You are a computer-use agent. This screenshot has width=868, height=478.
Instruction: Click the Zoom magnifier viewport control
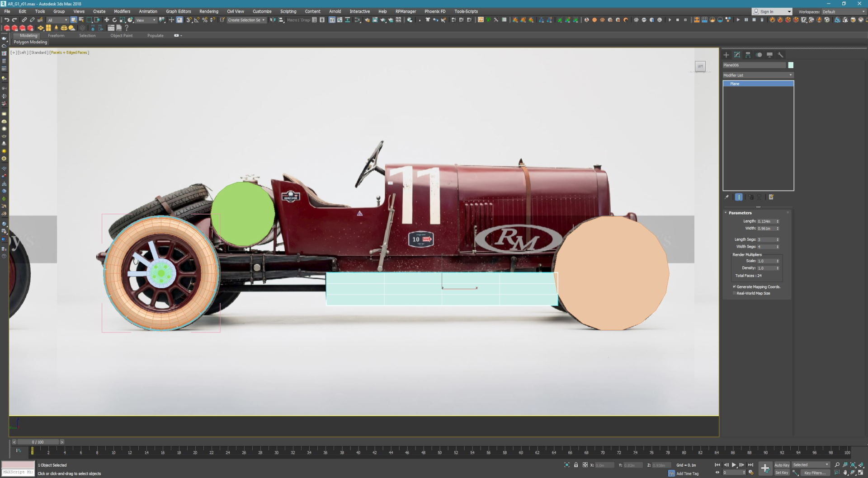[837, 465]
